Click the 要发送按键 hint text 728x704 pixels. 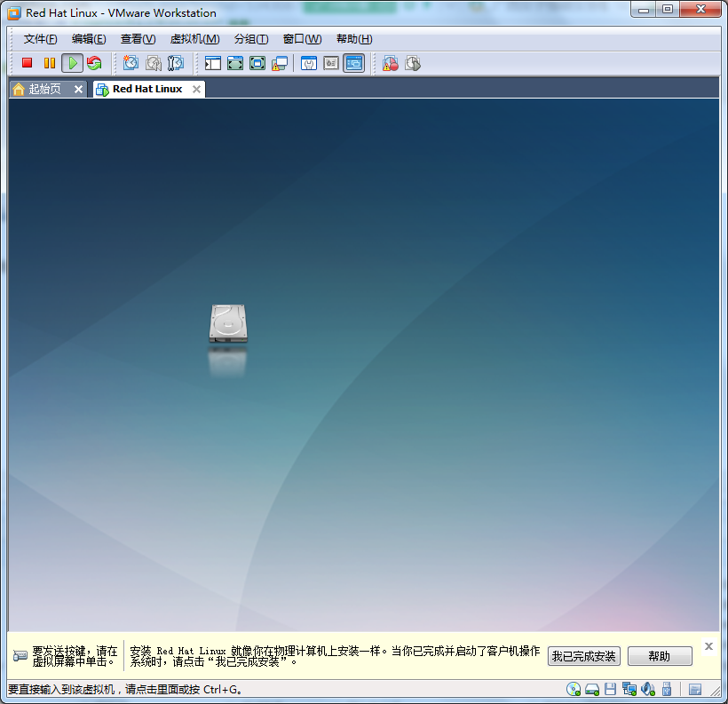75,656
